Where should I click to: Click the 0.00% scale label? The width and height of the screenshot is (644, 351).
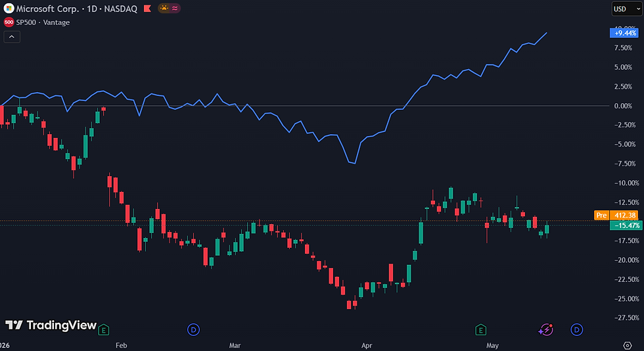tap(623, 106)
